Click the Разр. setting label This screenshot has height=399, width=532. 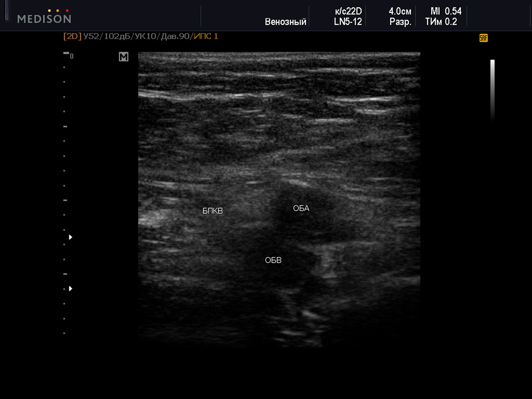coord(400,22)
